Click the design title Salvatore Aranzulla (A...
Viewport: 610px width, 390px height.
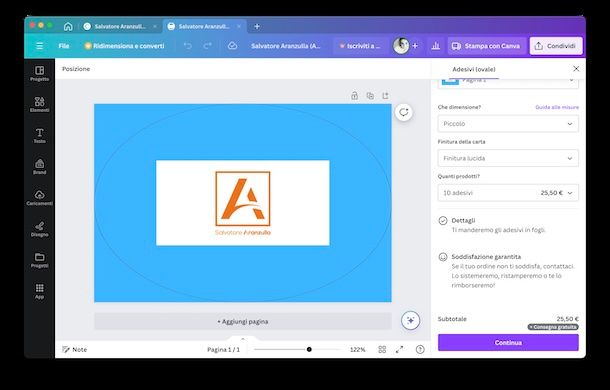click(286, 46)
